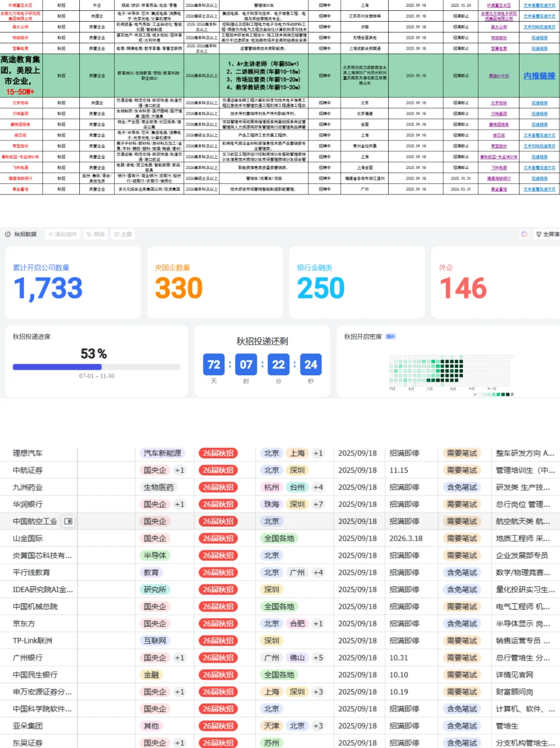Expand the +3 city tag in 亚朵集团 row

[x=318, y=726]
